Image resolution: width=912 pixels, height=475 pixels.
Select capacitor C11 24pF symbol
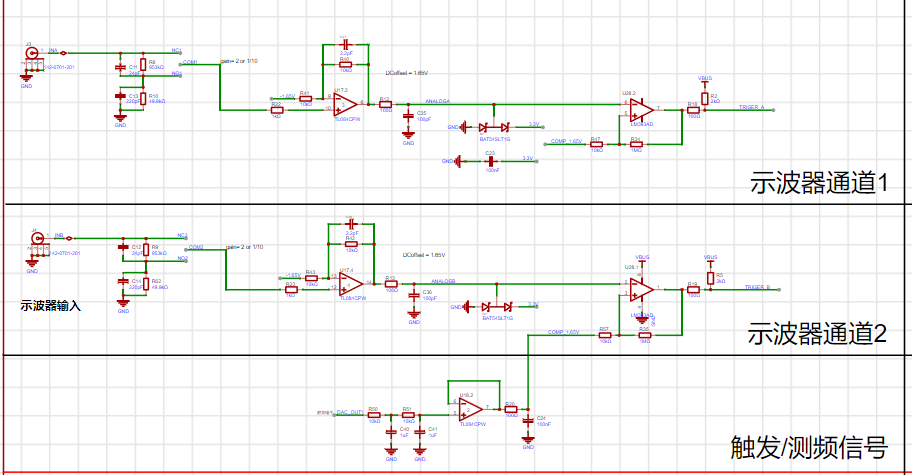[x=120, y=68]
